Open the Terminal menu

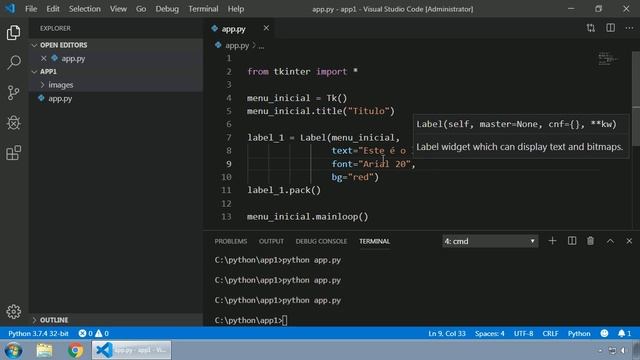click(203, 9)
